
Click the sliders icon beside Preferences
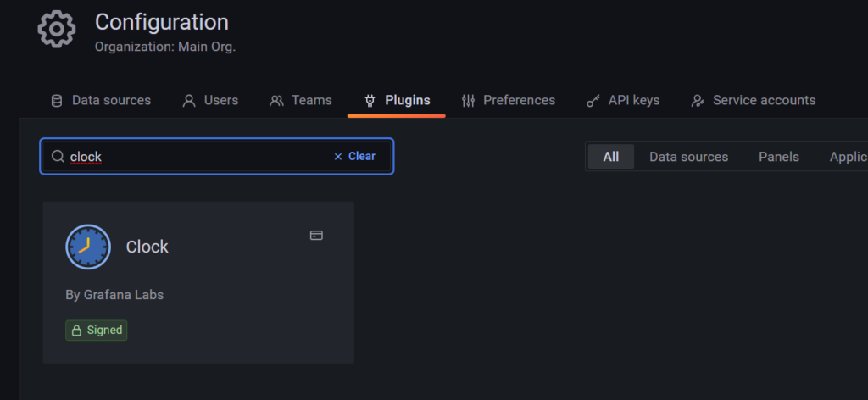click(x=468, y=101)
